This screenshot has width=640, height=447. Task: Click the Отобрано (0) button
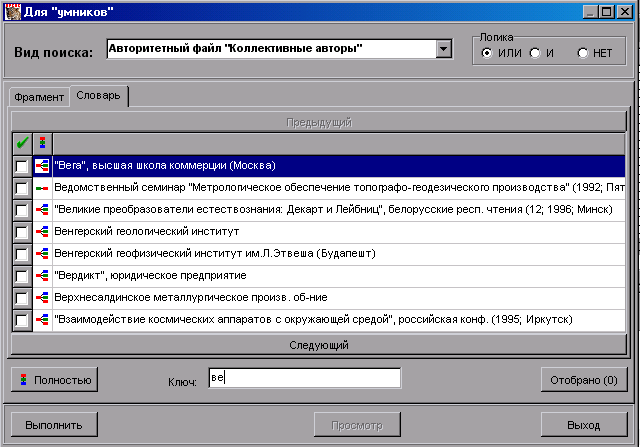pos(584,380)
